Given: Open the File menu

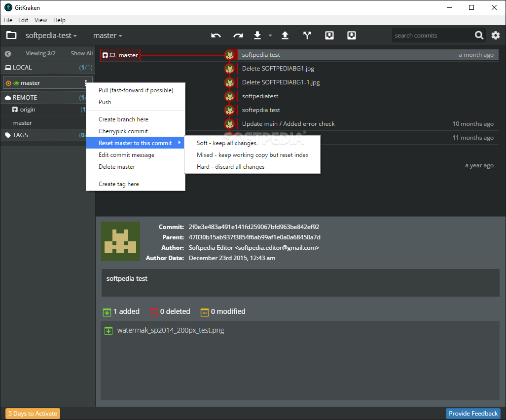Looking at the screenshot, I should click(8, 20).
